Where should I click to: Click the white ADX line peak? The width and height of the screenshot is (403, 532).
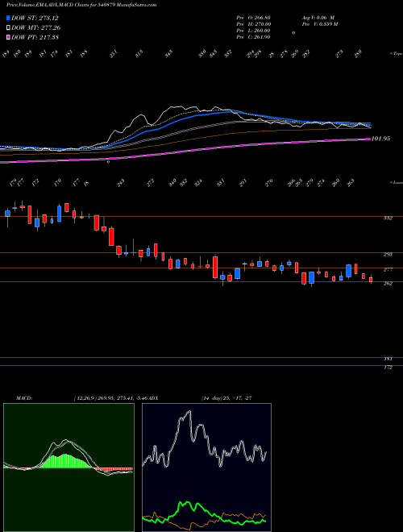pyautogui.click(x=189, y=412)
